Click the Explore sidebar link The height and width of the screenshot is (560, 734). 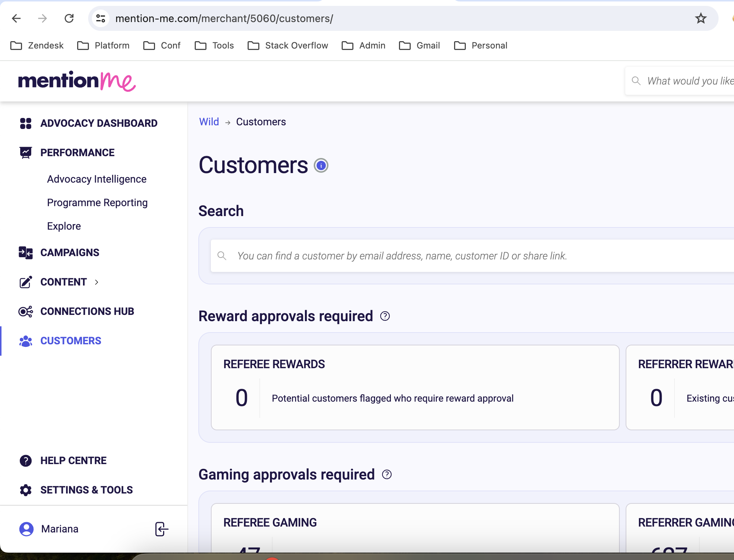[x=64, y=226]
